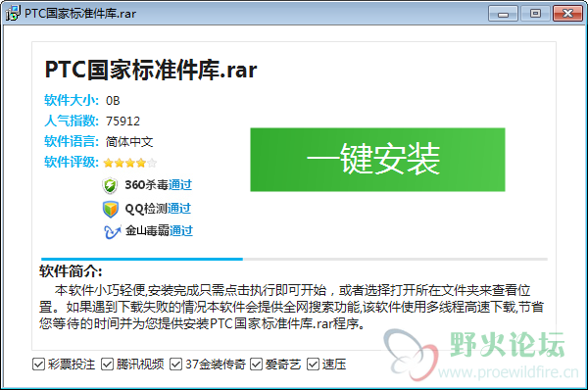Click the 通过 link next to QQ检测
The width and height of the screenshot is (588, 390).
pyautogui.click(x=179, y=208)
